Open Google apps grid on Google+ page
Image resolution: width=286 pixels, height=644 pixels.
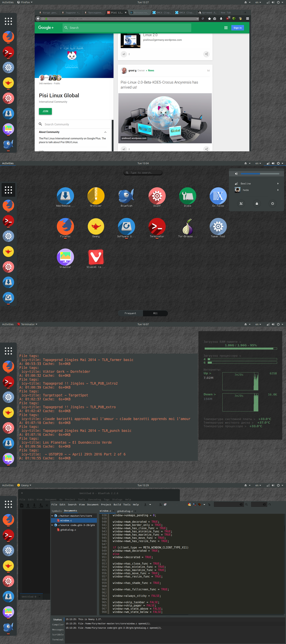click(226, 28)
